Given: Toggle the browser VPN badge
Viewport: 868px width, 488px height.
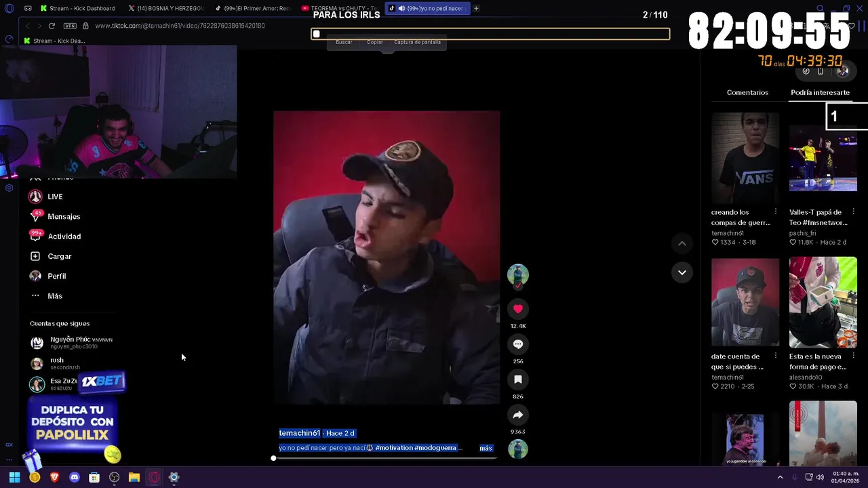Looking at the screenshot, I should tap(70, 26).
